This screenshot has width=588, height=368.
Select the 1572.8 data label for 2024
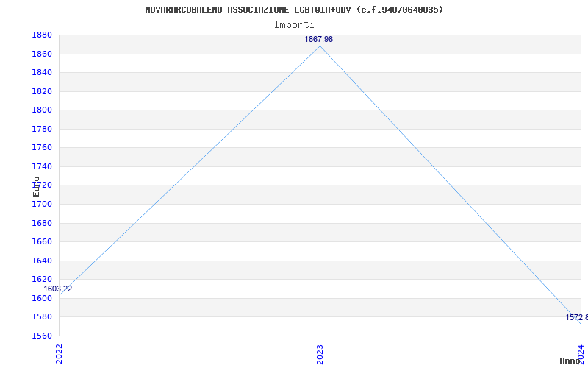click(x=577, y=318)
